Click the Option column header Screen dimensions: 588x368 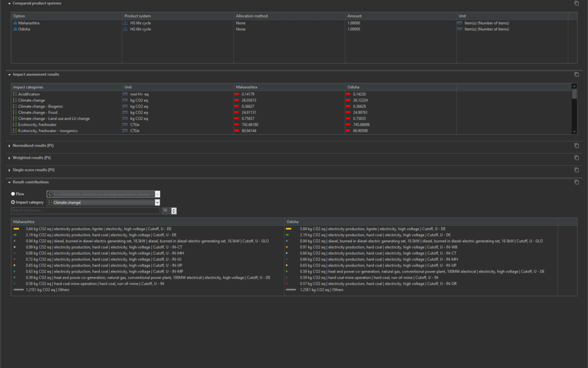click(x=66, y=16)
